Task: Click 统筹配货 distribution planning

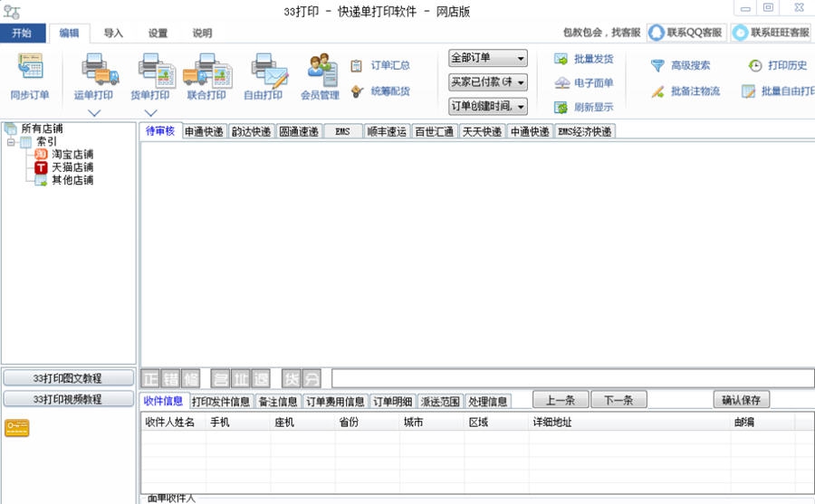Action: 380,91
